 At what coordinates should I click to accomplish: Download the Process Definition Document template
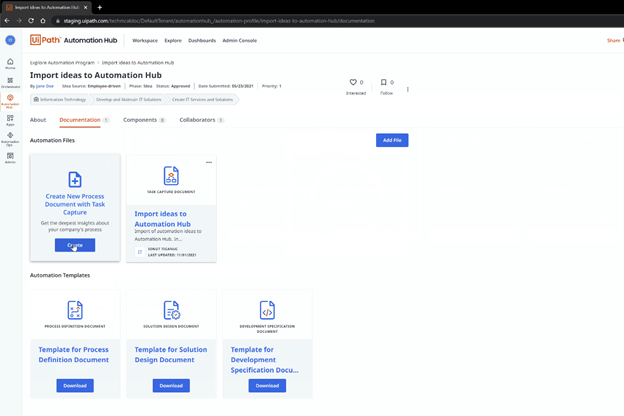(x=75, y=385)
